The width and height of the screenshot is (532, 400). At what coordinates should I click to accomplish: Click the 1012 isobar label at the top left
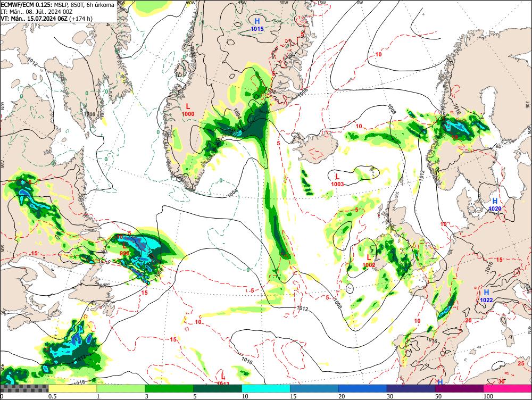(31, 62)
